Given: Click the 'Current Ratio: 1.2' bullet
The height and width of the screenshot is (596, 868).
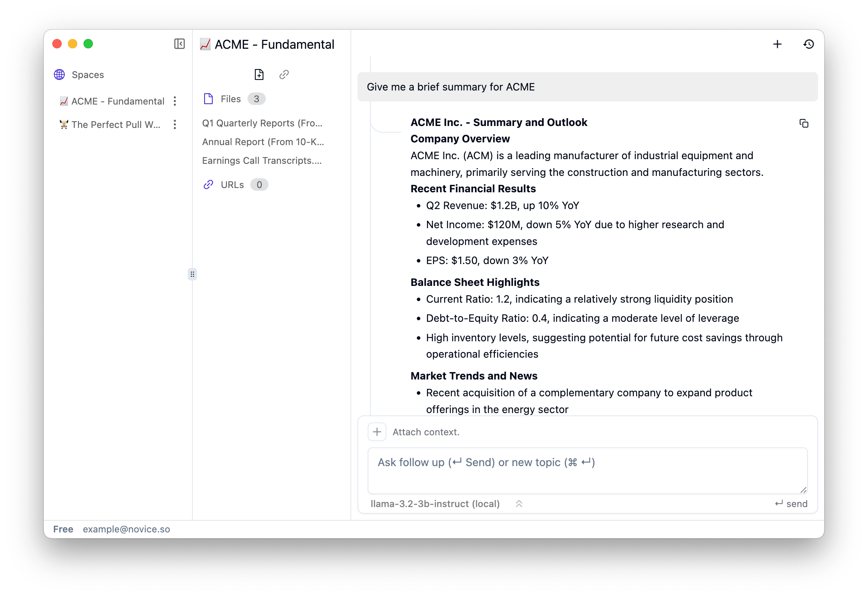Looking at the screenshot, I should tap(580, 299).
